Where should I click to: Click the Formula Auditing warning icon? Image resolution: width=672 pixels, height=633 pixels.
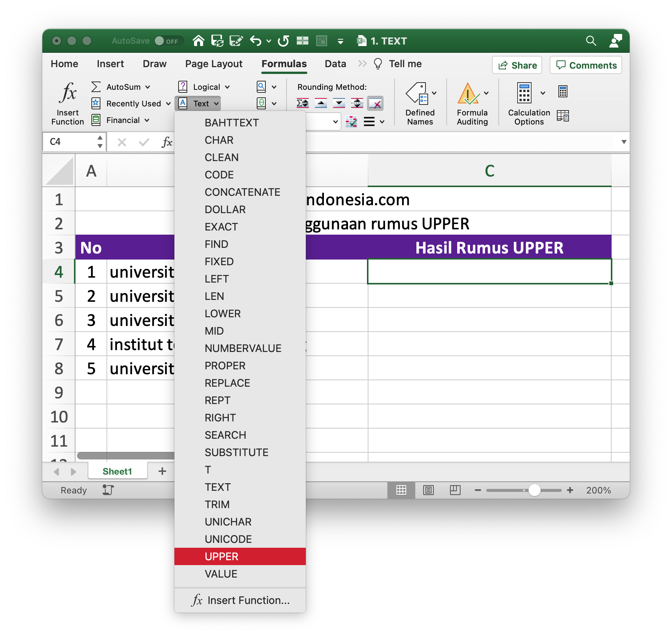468,94
